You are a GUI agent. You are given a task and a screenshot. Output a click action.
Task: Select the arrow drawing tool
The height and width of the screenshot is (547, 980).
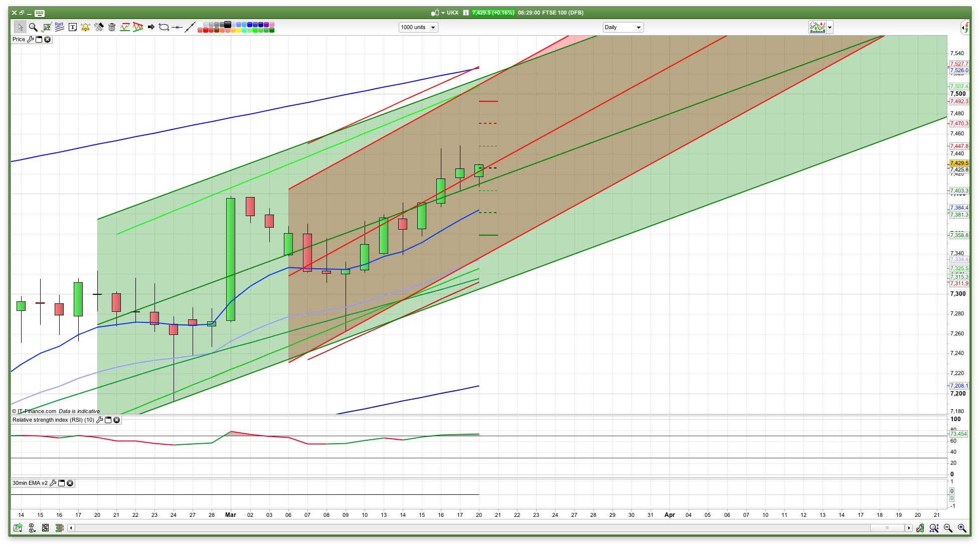point(150,27)
